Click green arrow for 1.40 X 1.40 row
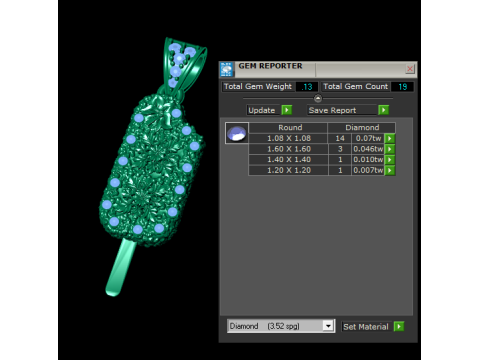This screenshot has height=360, width=480. 390,160
